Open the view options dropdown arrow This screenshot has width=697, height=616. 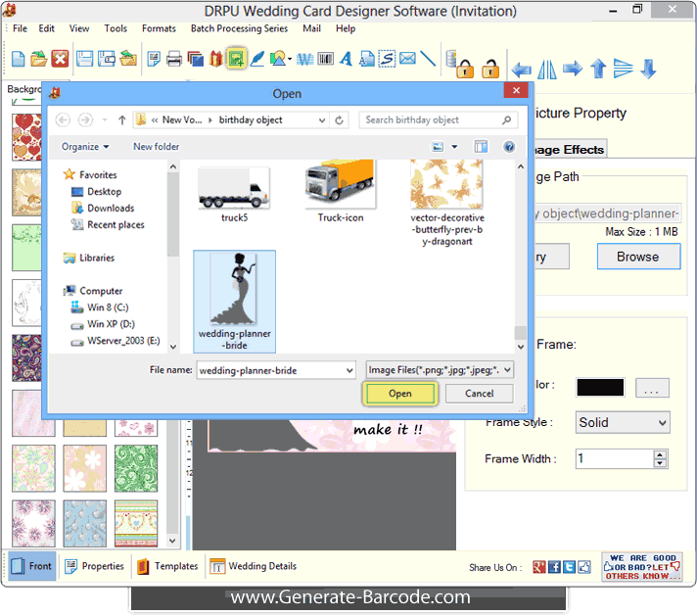(x=454, y=146)
